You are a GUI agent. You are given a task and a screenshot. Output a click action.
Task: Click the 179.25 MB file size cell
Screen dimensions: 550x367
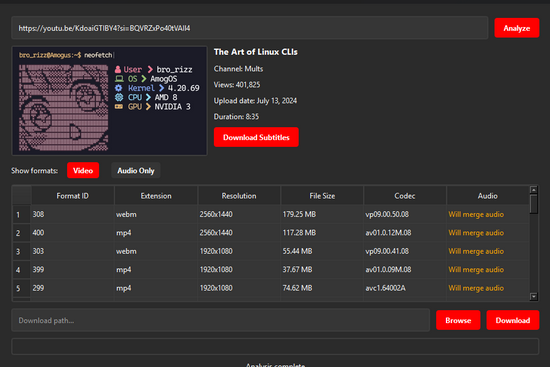pos(322,214)
